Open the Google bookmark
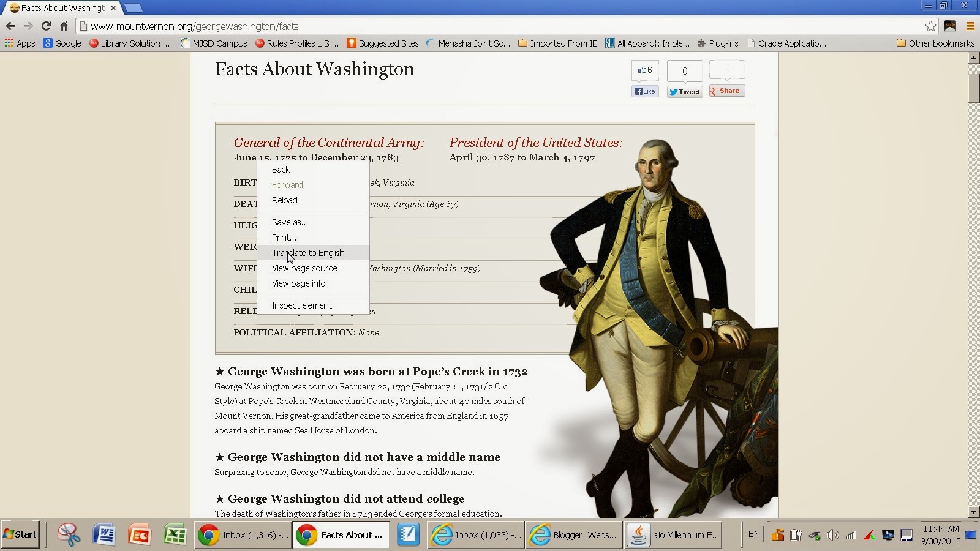Screen dimensions: 980x551 click(x=62, y=43)
